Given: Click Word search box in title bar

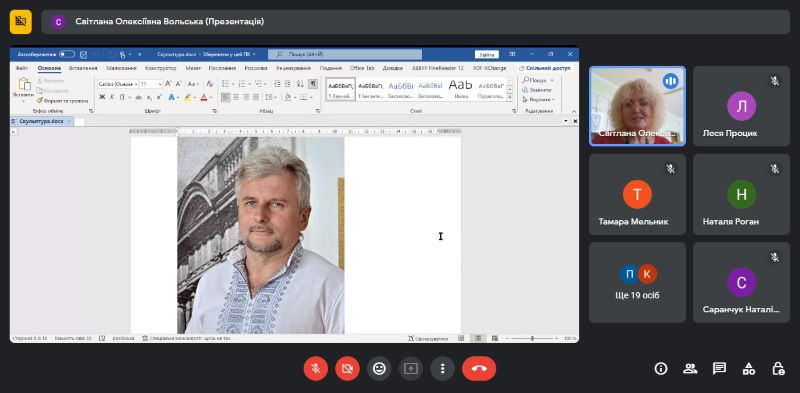Looking at the screenshot, I should pos(345,54).
